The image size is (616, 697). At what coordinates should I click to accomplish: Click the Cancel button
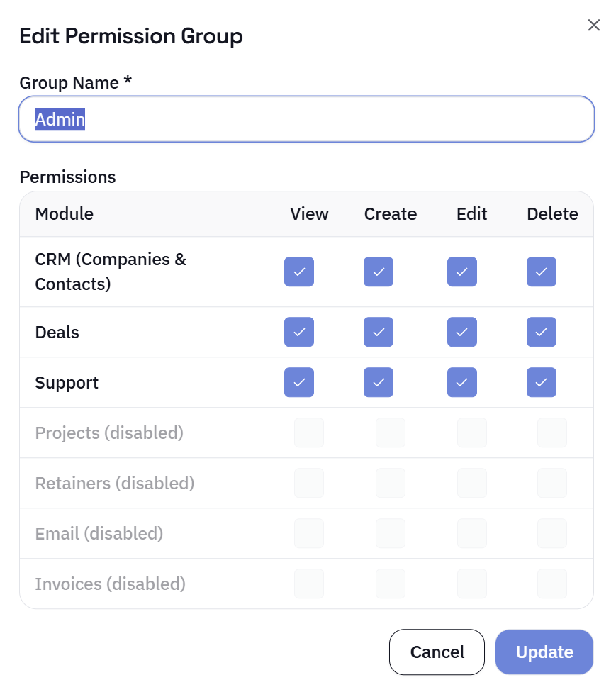coord(437,652)
